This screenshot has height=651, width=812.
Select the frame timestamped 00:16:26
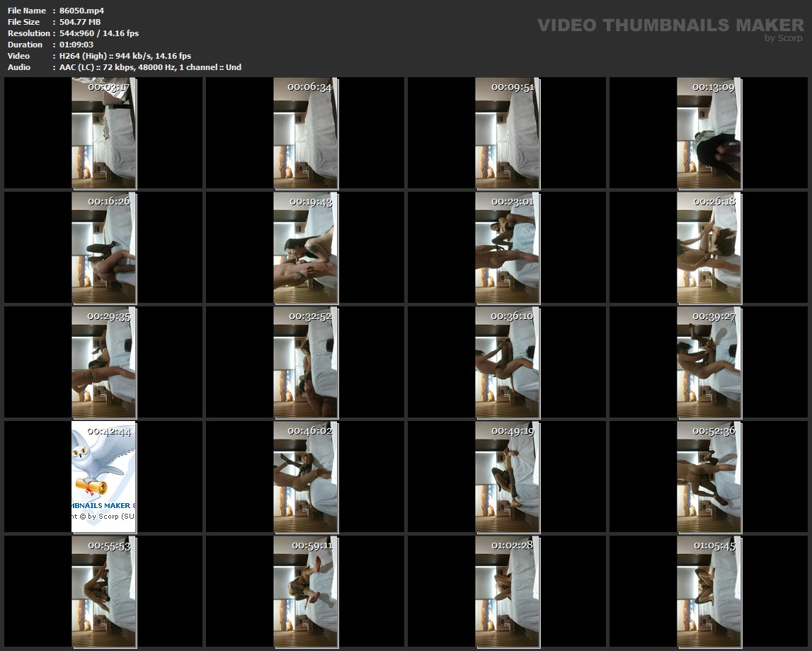click(104, 248)
